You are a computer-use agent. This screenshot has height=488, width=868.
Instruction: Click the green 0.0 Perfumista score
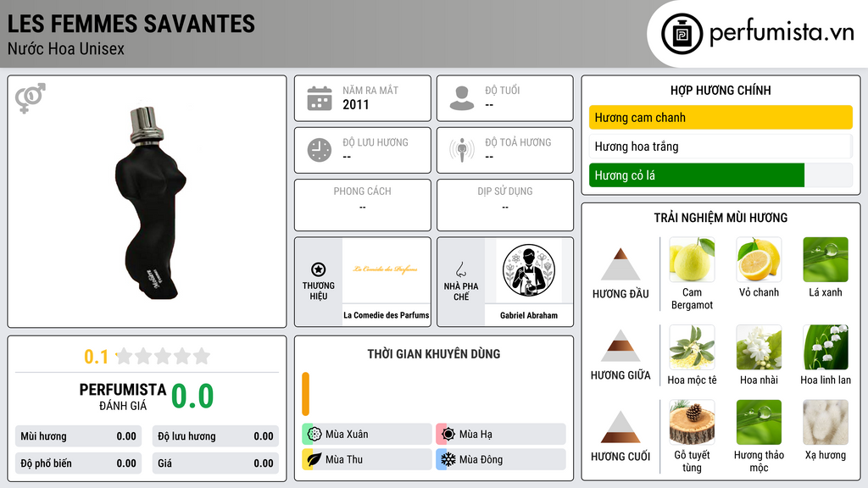coord(192,396)
